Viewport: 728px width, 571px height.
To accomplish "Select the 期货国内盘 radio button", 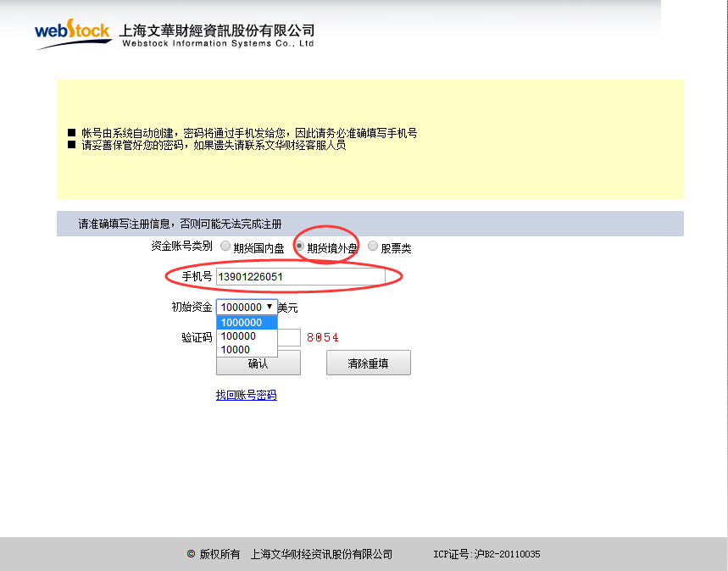I will click(x=225, y=247).
